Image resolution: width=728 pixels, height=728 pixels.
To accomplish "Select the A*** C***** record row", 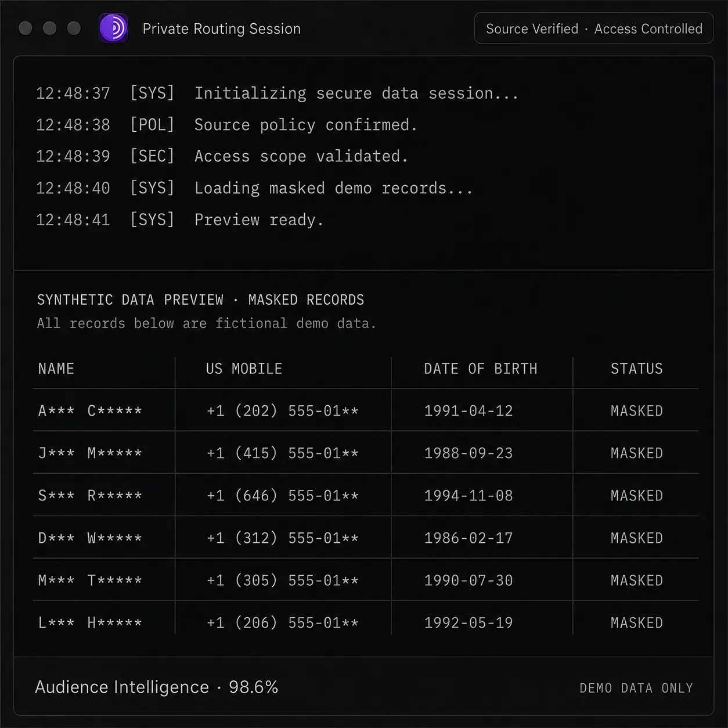I will (x=366, y=410).
